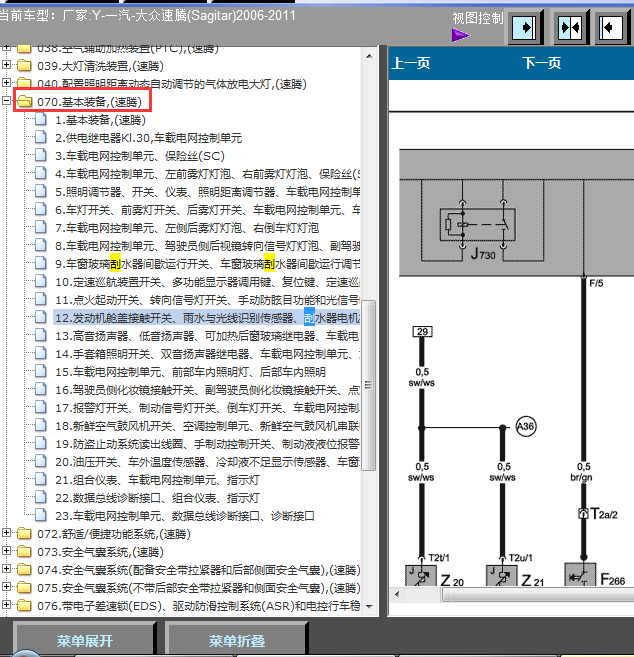The height and width of the screenshot is (657, 634).
Task: Expand the 040.配置照明距离动态自动调节 folder
Action: 6,83
